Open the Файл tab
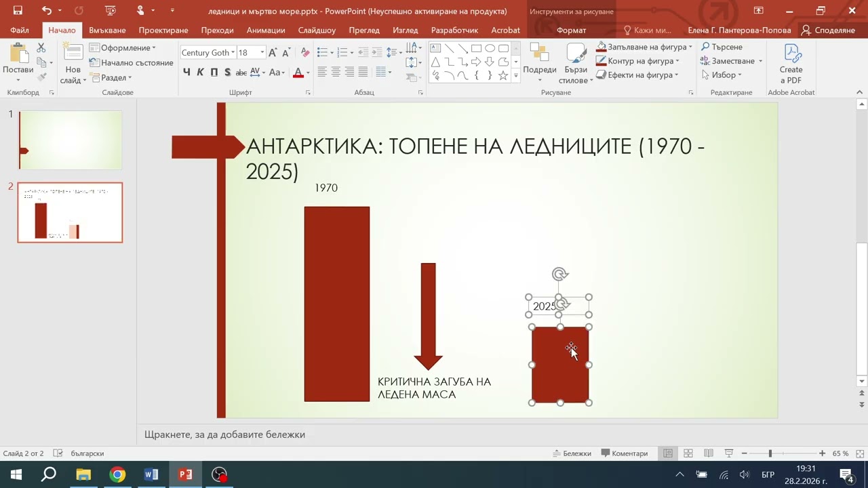Image resolution: width=868 pixels, height=488 pixels. coord(19,30)
